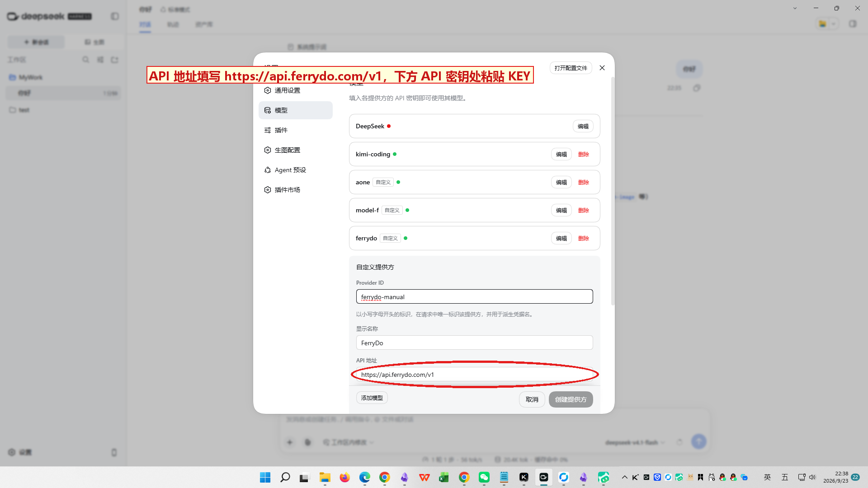The image size is (868, 488).
Task: Open the 插件市场 section
Action: click(x=296, y=190)
